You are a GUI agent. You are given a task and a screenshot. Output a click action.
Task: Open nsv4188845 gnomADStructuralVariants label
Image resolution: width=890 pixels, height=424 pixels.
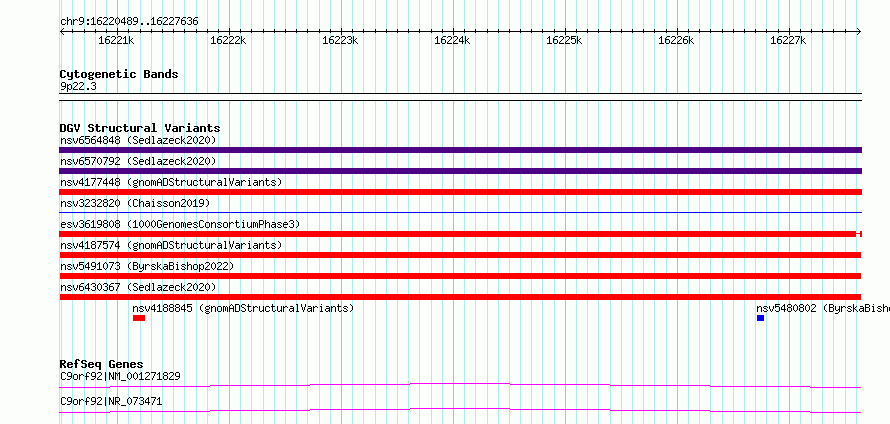tap(243, 308)
